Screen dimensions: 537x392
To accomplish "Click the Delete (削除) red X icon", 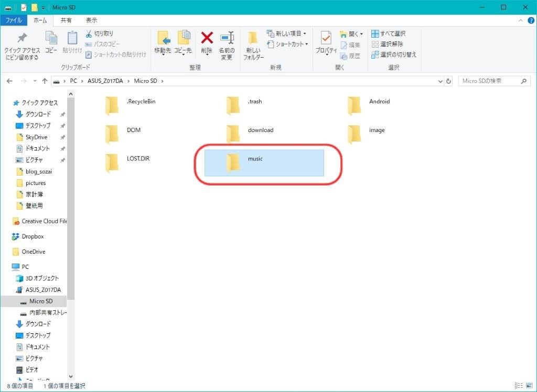I will tap(207, 39).
